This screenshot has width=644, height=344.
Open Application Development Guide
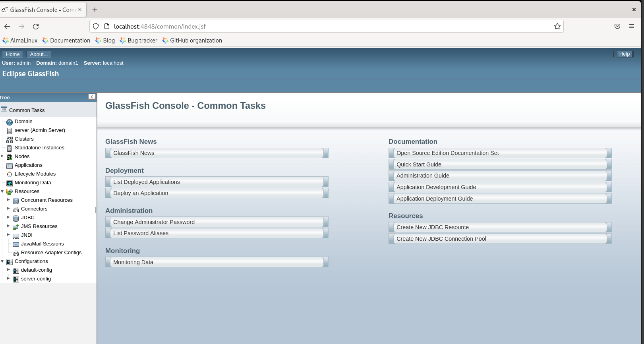[500, 187]
